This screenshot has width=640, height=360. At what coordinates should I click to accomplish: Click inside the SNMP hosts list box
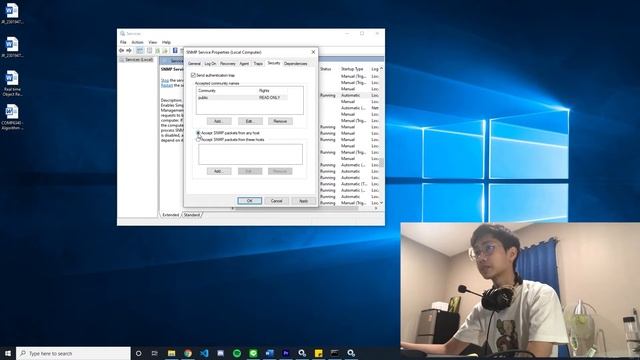[250, 154]
